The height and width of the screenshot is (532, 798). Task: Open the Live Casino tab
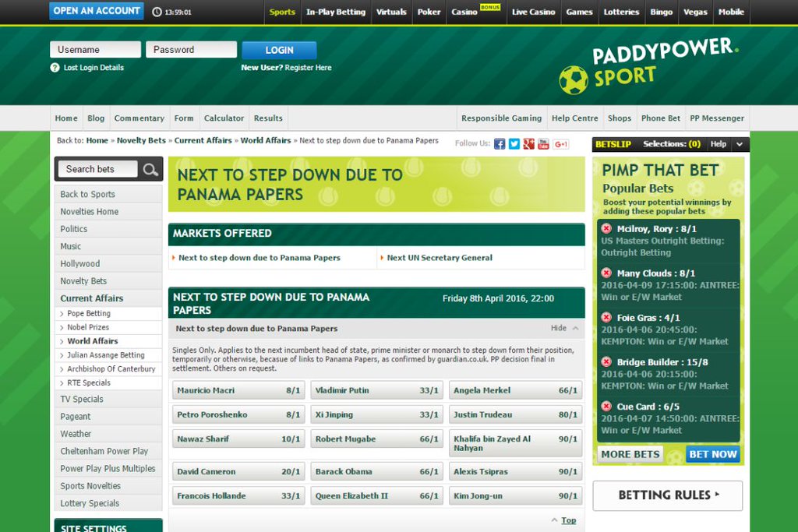[x=533, y=12]
